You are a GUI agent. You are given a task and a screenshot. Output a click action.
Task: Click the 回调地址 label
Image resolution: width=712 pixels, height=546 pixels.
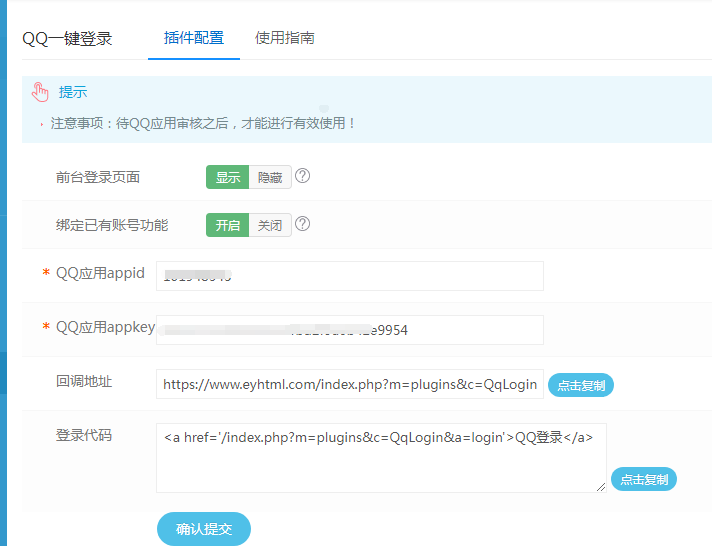click(84, 382)
